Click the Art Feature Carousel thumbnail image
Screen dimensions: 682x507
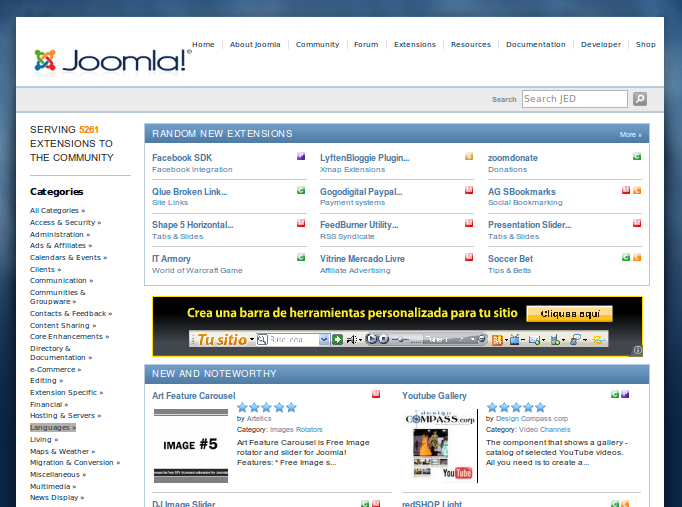point(191,446)
